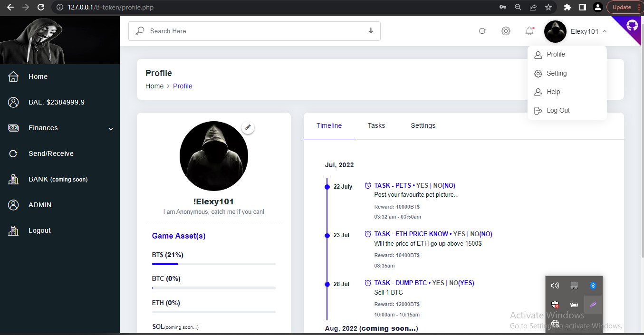The width and height of the screenshot is (644, 335).
Task: Select the Send/Receive sidebar icon
Action: point(13,153)
